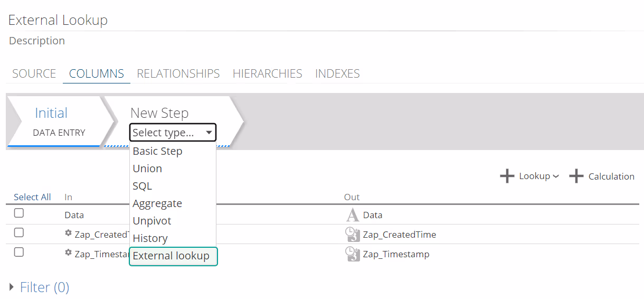
Task: Click the plus icon beside Calculation
Action: coord(576,176)
